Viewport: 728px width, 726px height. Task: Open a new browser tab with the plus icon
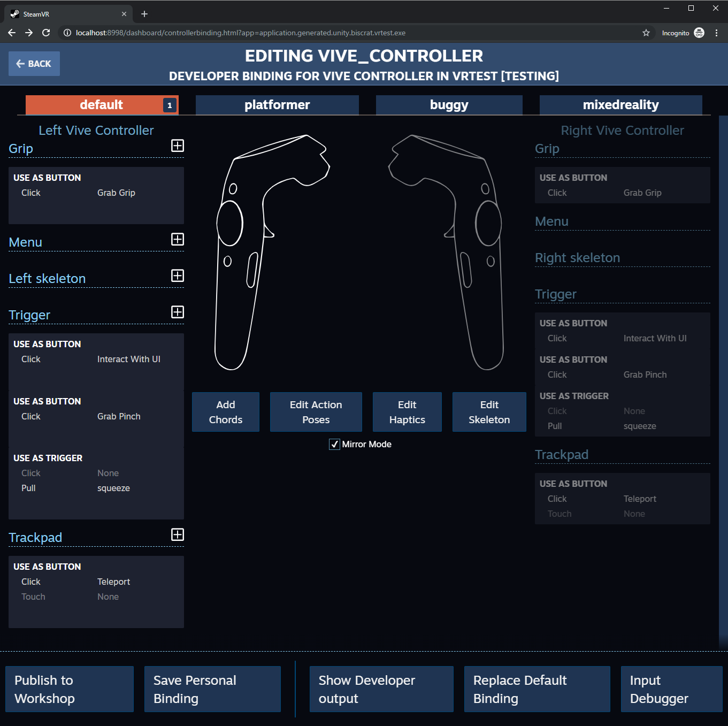point(144,13)
